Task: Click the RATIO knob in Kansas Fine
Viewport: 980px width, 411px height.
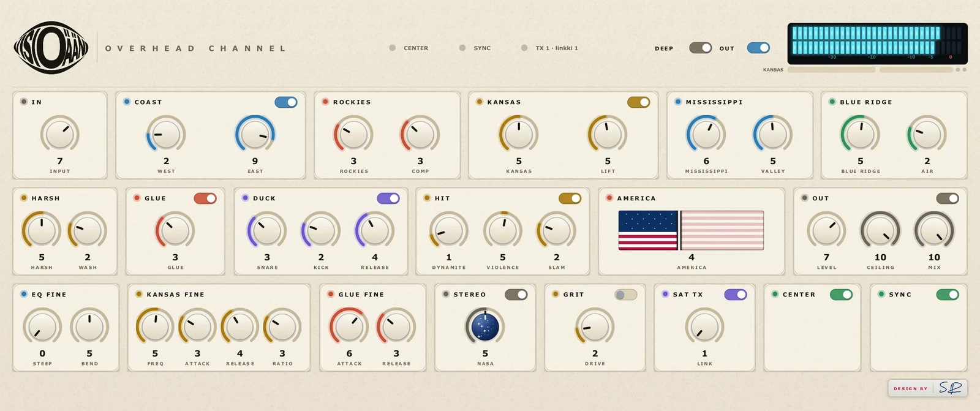Action: pyautogui.click(x=282, y=326)
